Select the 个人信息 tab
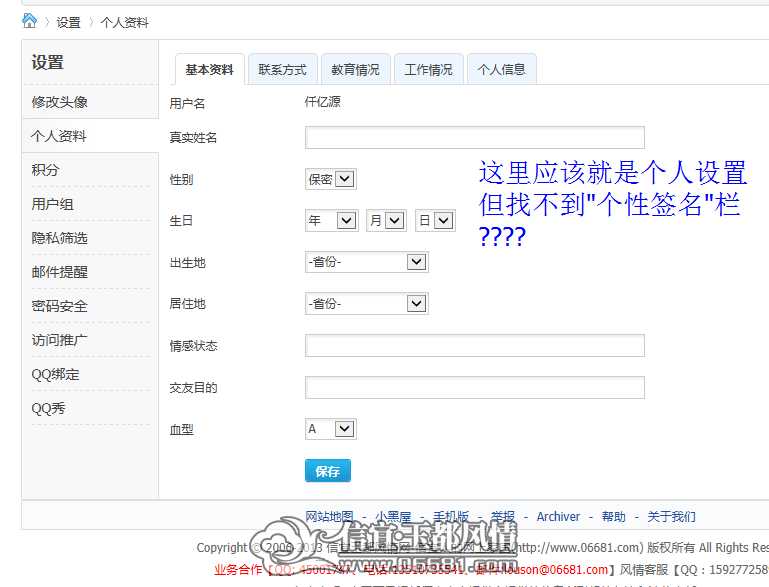The image size is (769, 587). [501, 70]
